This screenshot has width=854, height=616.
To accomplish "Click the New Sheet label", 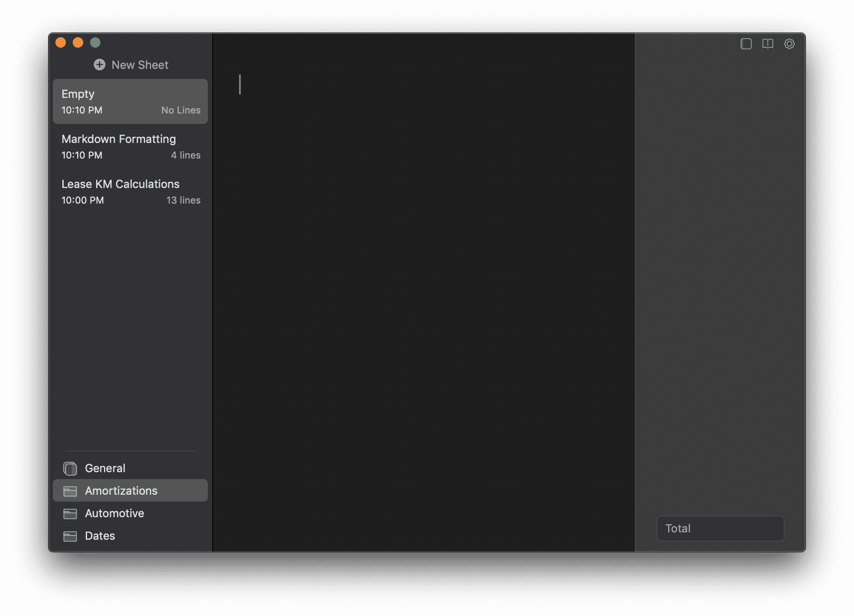I will tap(140, 65).
